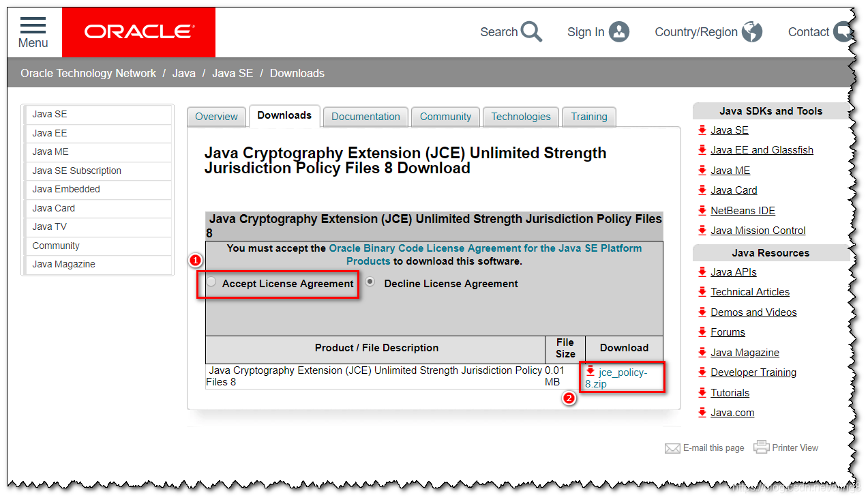
Task: Click the Country/Region globe icon
Action: [752, 32]
